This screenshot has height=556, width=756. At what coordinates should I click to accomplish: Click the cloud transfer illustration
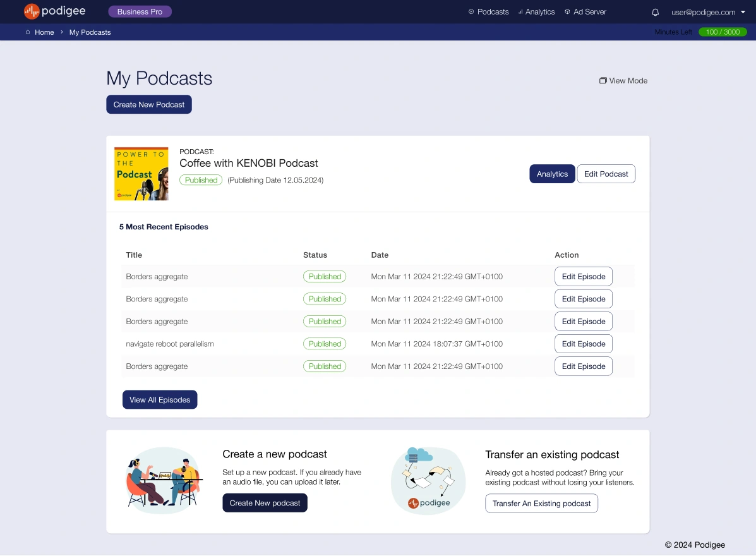coord(428,480)
